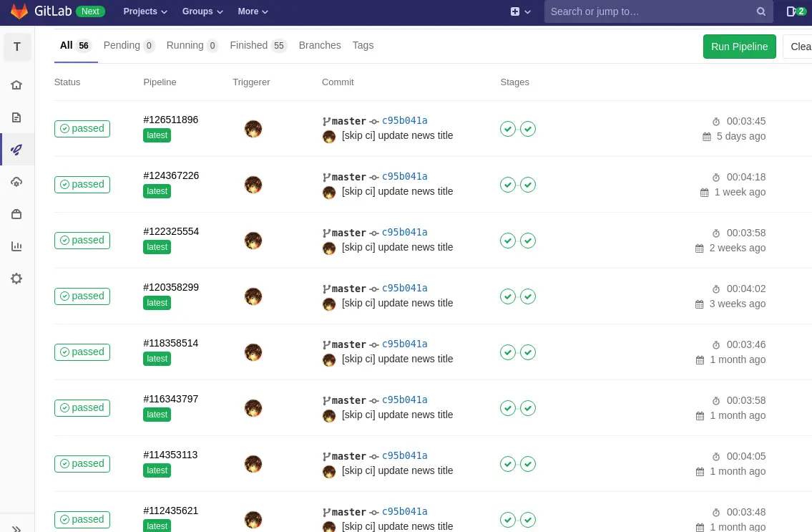Open commit c95b041a in pipeline #126511896 row
Image resolution: width=812 pixels, height=532 pixels.
404,120
